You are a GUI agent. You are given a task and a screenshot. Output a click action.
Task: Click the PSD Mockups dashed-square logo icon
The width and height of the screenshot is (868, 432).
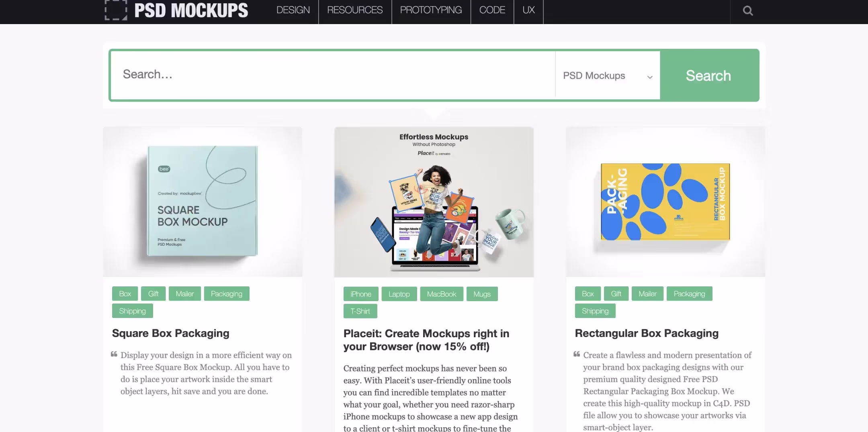pyautogui.click(x=116, y=10)
